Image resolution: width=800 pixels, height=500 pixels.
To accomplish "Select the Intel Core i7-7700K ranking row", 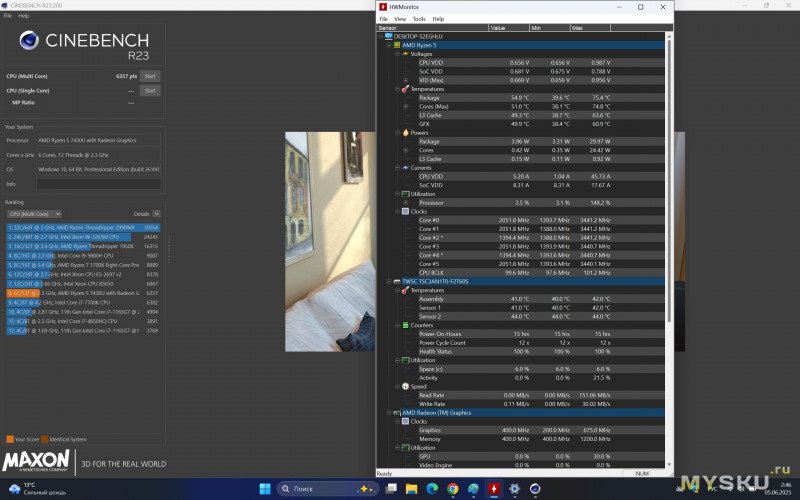I will tap(83, 302).
